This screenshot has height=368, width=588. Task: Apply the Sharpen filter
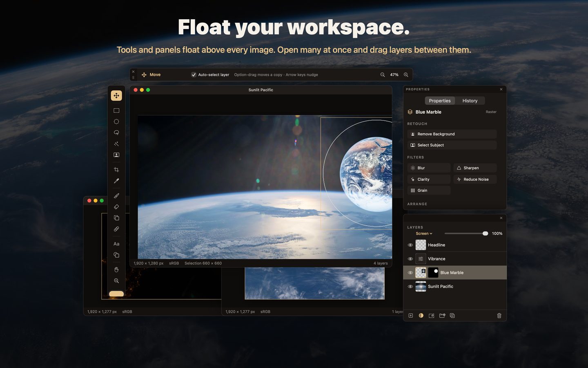[x=475, y=168]
